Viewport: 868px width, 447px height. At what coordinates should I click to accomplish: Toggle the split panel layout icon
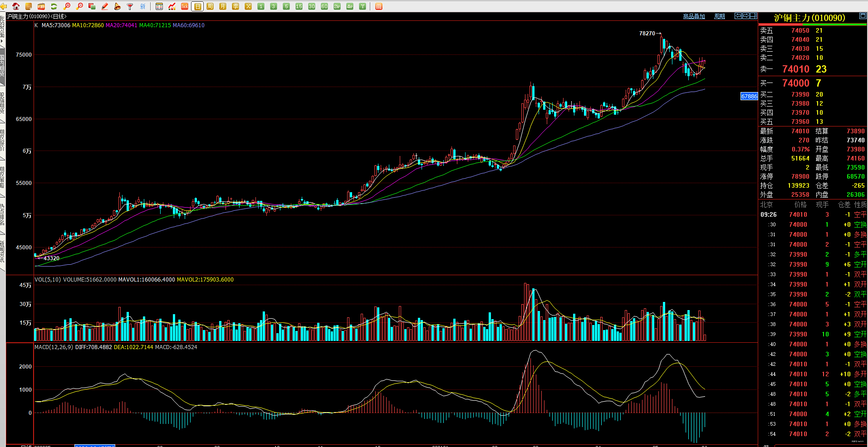(x=753, y=16)
